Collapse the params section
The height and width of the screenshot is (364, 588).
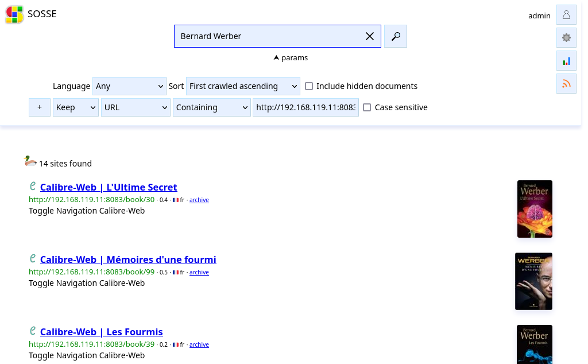pos(291,58)
